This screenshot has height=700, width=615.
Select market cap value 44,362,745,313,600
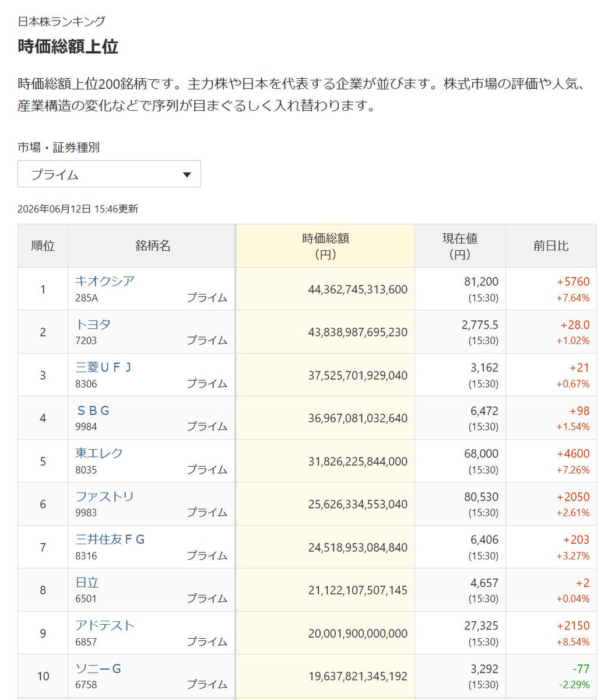pos(358,289)
